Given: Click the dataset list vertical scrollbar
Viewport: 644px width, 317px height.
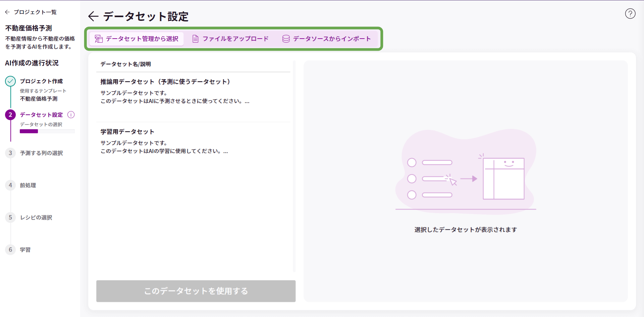Looking at the screenshot, I should pyautogui.click(x=294, y=166).
